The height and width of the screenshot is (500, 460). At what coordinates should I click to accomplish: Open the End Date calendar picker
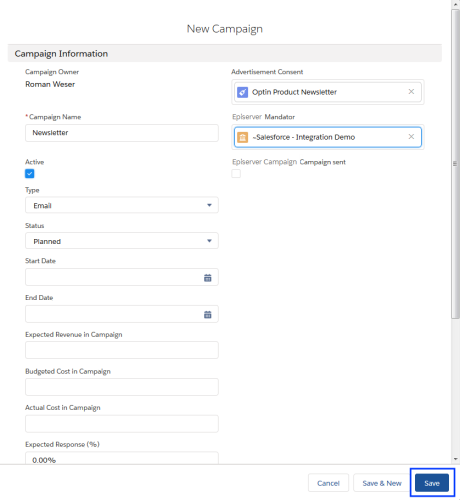pyautogui.click(x=207, y=314)
